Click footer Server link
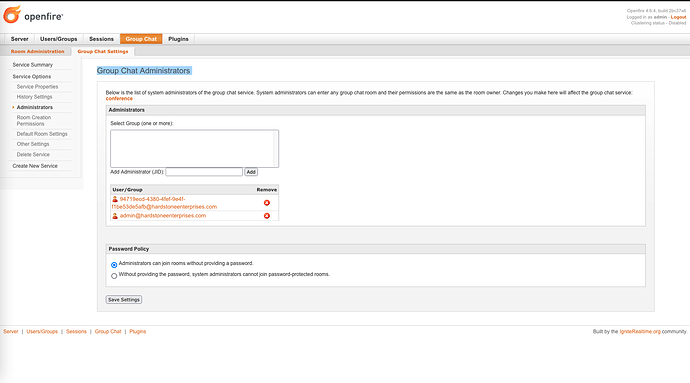Image resolution: width=690 pixels, height=383 pixels. coord(11,331)
